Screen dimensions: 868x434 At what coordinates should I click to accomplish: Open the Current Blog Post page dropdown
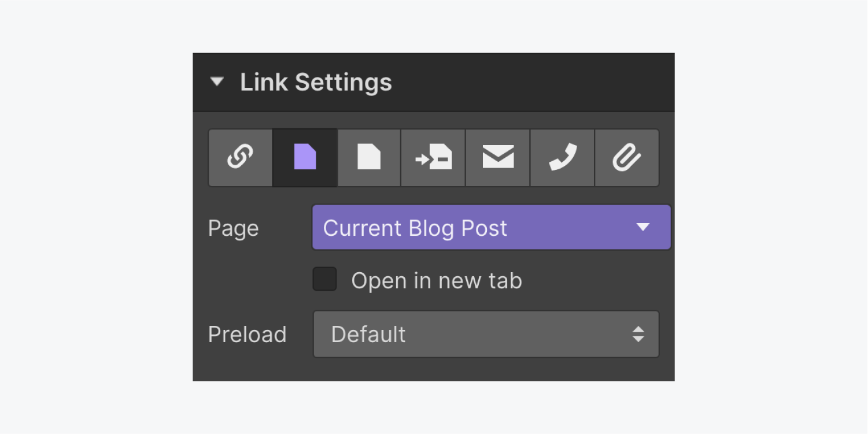(x=492, y=227)
